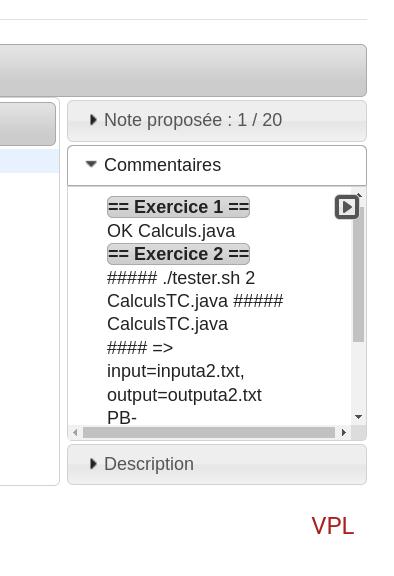Toggle the Exercice 2 heading block
This screenshot has height=576, width=394.
click(178, 254)
